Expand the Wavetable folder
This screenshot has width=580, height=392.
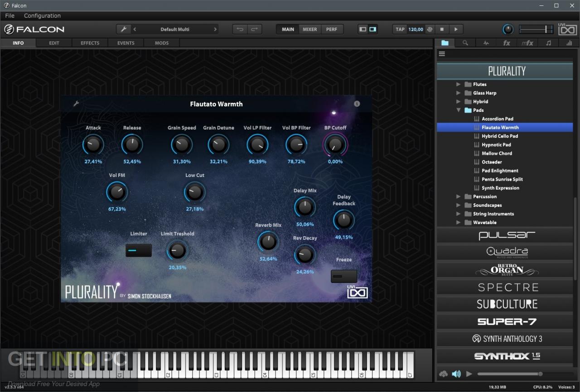pos(458,222)
